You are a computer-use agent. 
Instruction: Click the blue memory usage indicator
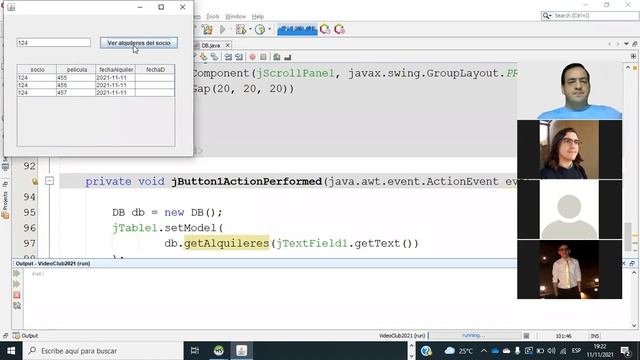tap(297, 29)
